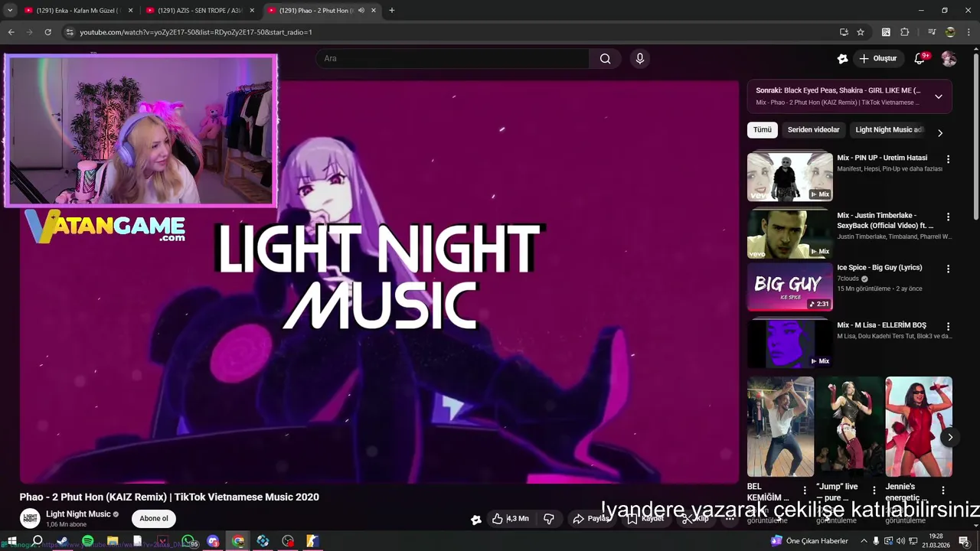Go back to previous page

point(11,32)
